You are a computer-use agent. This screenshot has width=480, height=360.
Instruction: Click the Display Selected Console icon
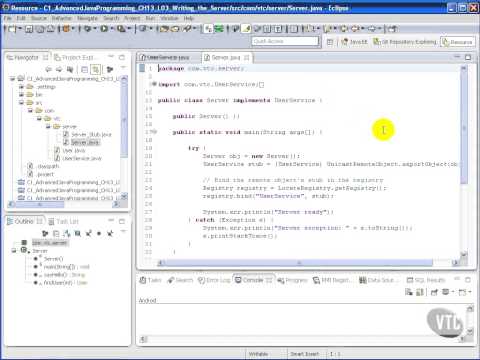445,292
